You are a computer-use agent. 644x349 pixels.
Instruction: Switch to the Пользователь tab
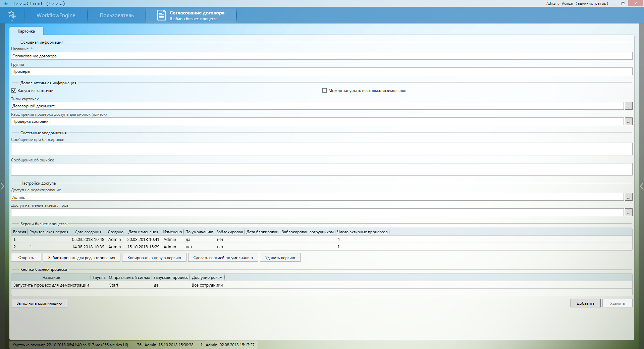pos(116,15)
